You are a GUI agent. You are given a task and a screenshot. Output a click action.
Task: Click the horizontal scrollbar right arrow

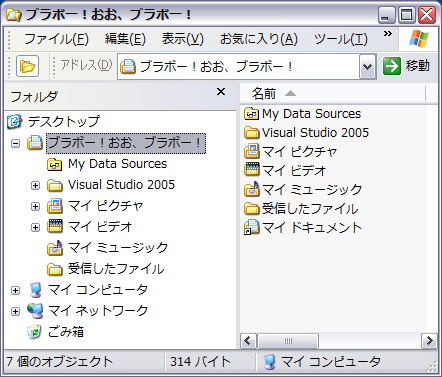click(429, 341)
